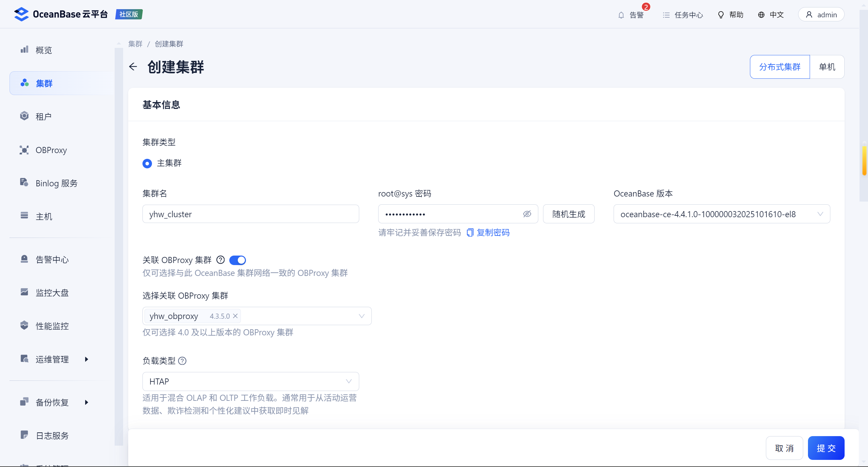This screenshot has width=868, height=467.
Task: Click the help icon next to 负载类型
Action: [x=182, y=361]
